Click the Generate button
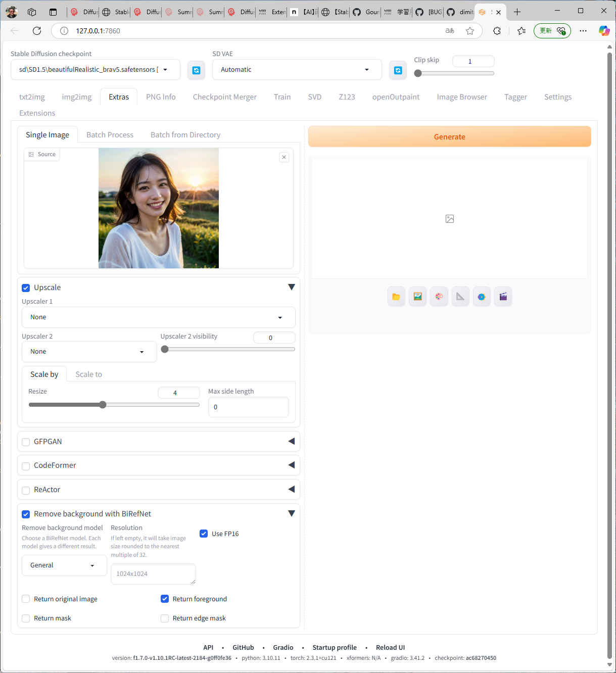Screen dimensions: 616x673 pyautogui.click(x=449, y=137)
